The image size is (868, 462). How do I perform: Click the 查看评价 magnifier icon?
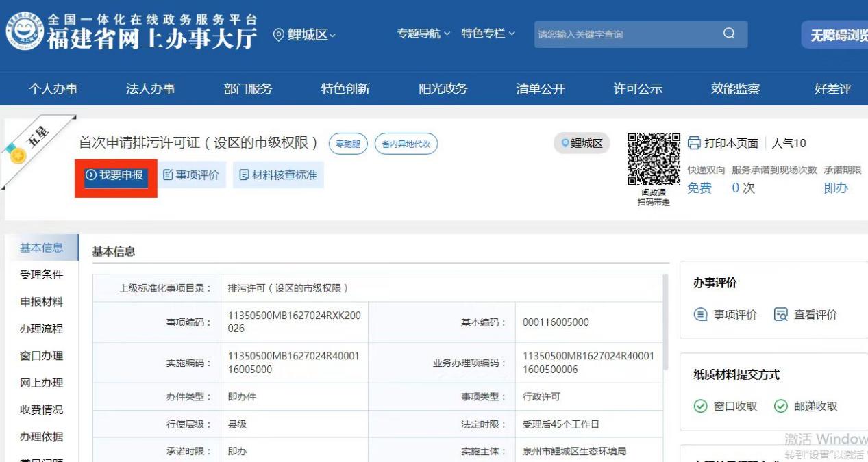point(781,315)
